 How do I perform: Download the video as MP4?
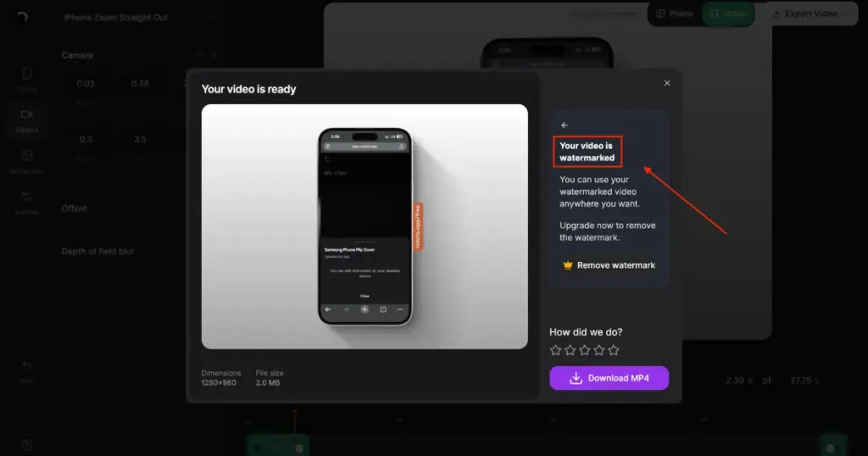[x=609, y=378]
